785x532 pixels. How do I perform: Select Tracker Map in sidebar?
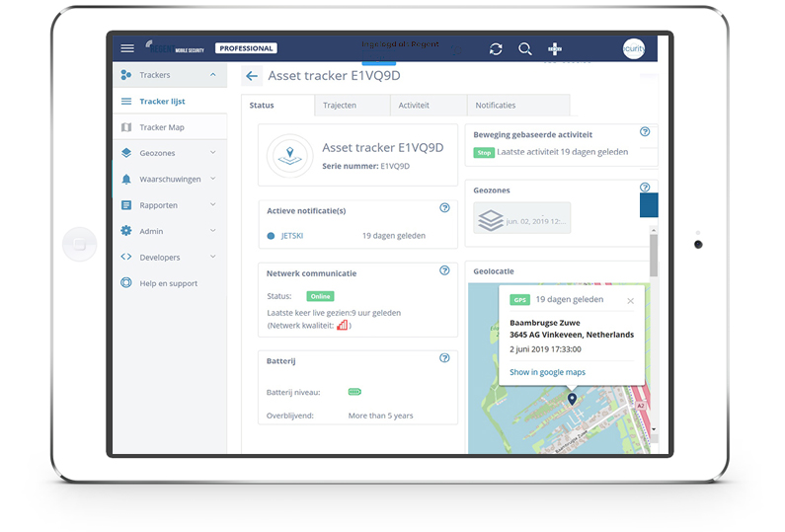(162, 127)
